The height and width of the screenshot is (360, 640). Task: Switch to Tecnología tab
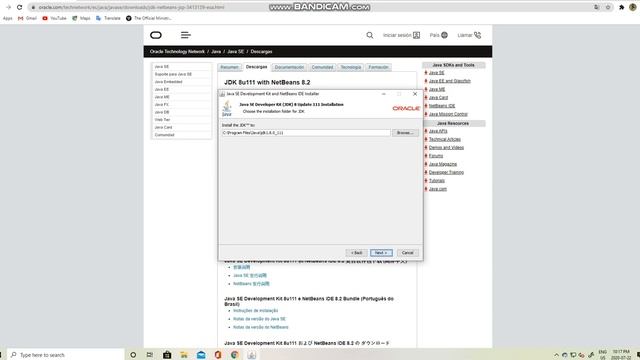[x=351, y=67]
